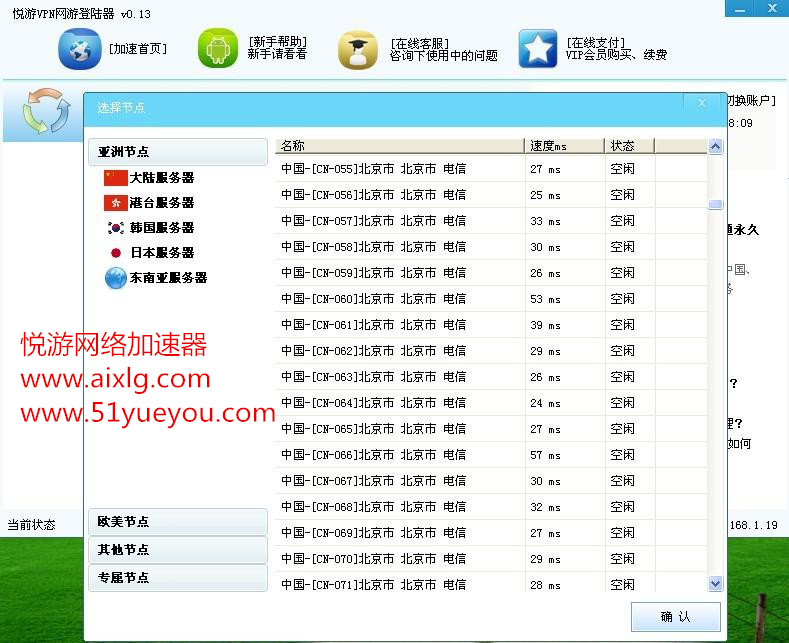
Task: Expand the 其他节点 group
Action: coord(178,549)
